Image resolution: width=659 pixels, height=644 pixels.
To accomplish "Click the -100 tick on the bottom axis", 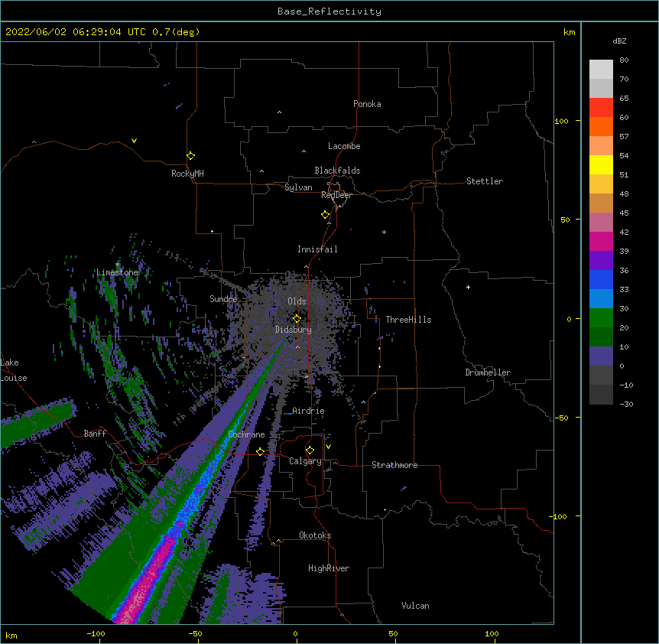I will pyautogui.click(x=96, y=633).
